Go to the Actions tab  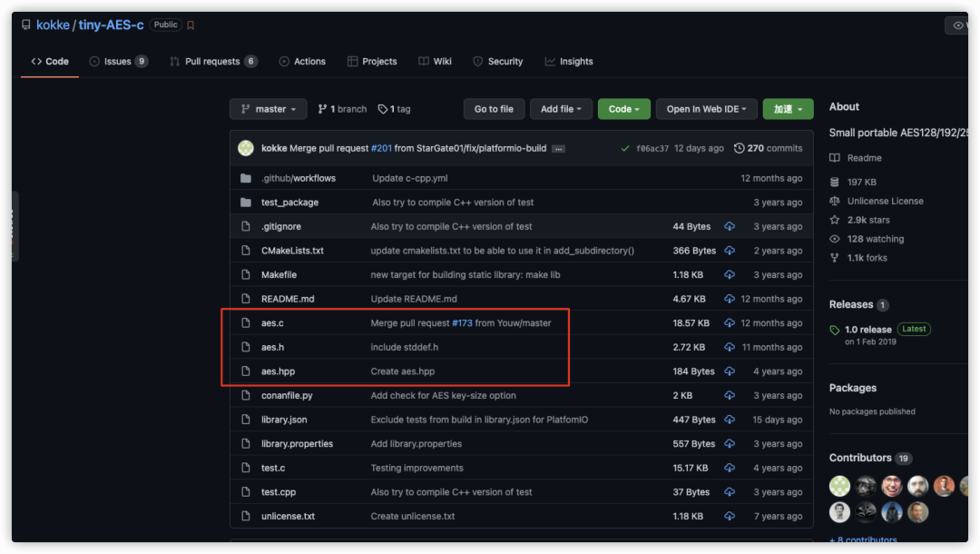[302, 61]
